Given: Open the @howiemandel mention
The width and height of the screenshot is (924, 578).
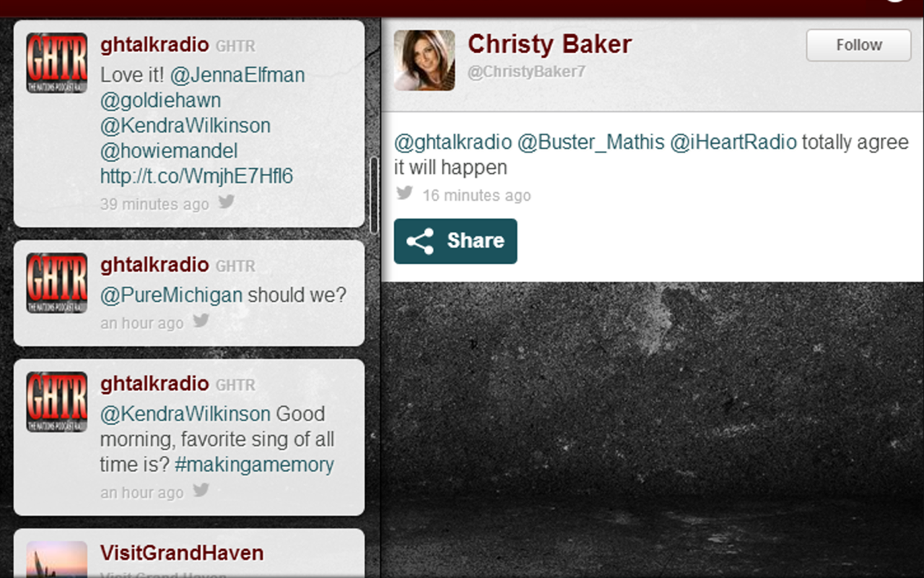Looking at the screenshot, I should pos(169,151).
